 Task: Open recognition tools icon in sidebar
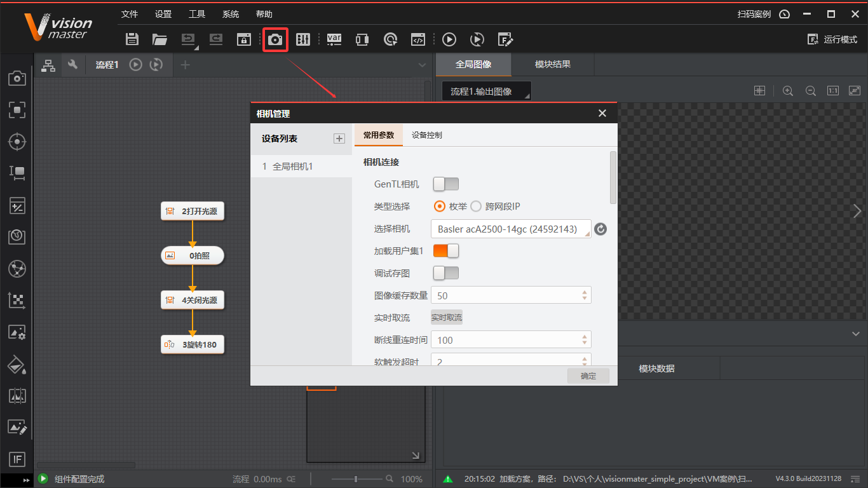click(x=17, y=236)
